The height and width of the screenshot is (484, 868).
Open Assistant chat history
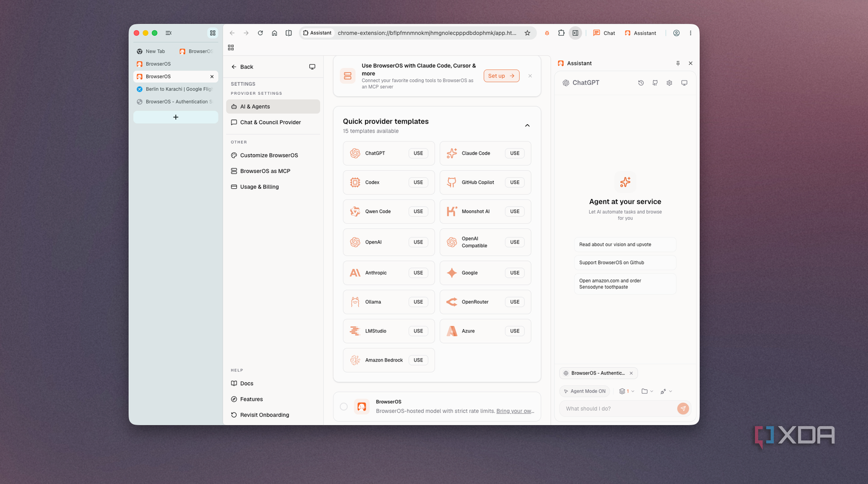point(641,83)
